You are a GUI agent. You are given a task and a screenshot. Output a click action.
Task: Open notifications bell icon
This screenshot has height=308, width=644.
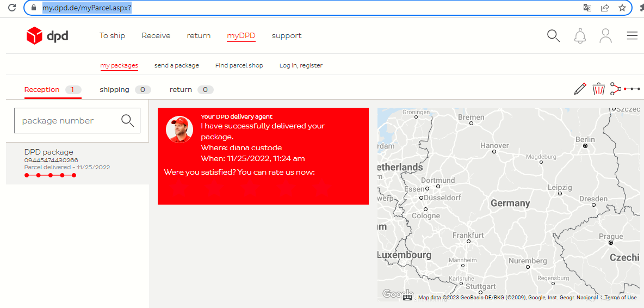[580, 36]
